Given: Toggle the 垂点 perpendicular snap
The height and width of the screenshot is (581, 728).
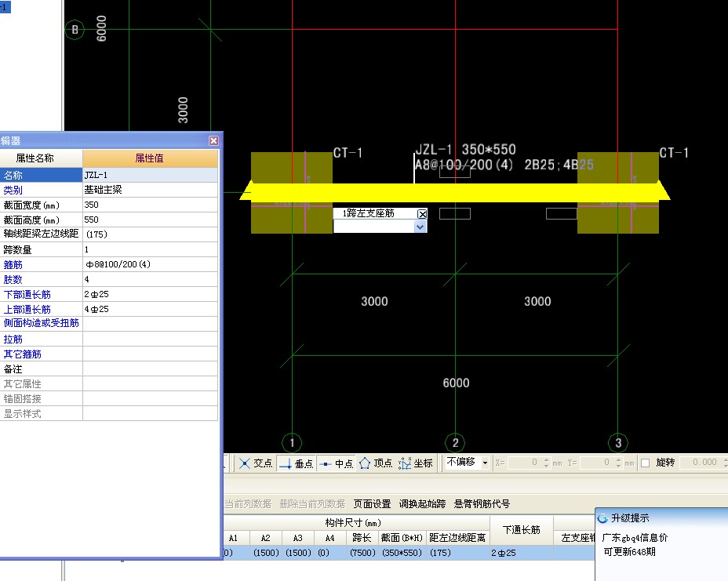Looking at the screenshot, I should 297,463.
